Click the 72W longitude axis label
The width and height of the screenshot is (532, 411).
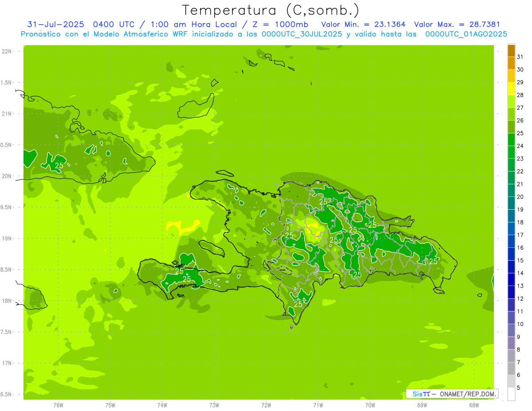(x=266, y=405)
